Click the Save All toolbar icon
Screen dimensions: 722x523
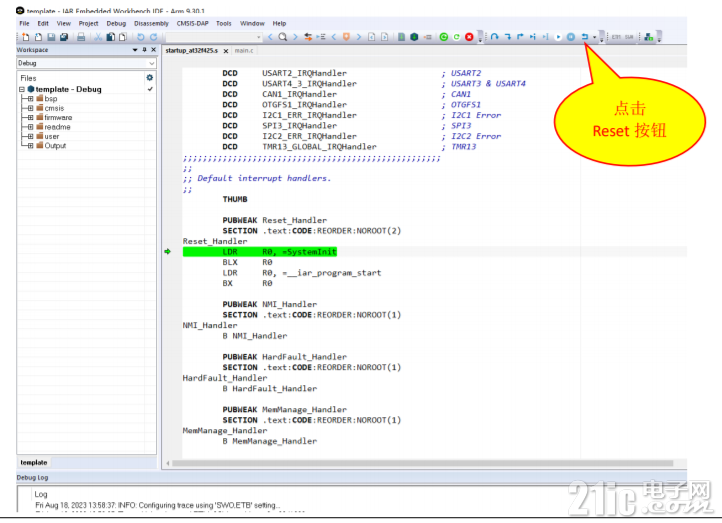[x=64, y=37]
